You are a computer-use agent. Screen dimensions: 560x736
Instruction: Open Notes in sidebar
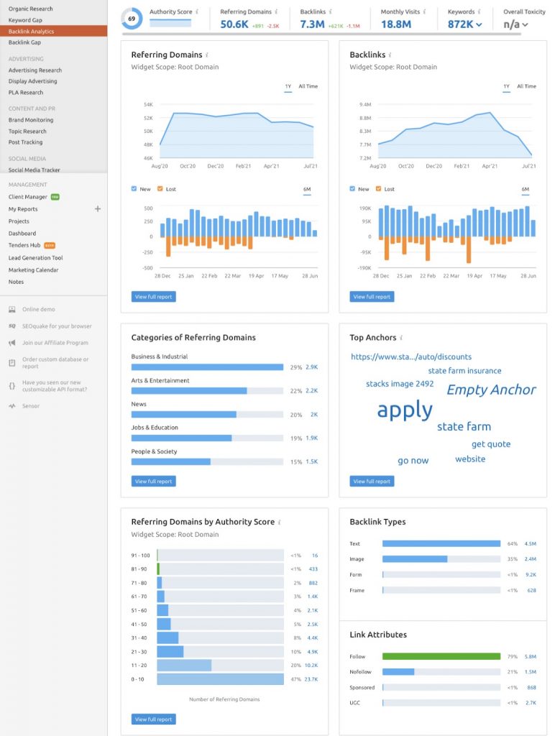coord(16,282)
